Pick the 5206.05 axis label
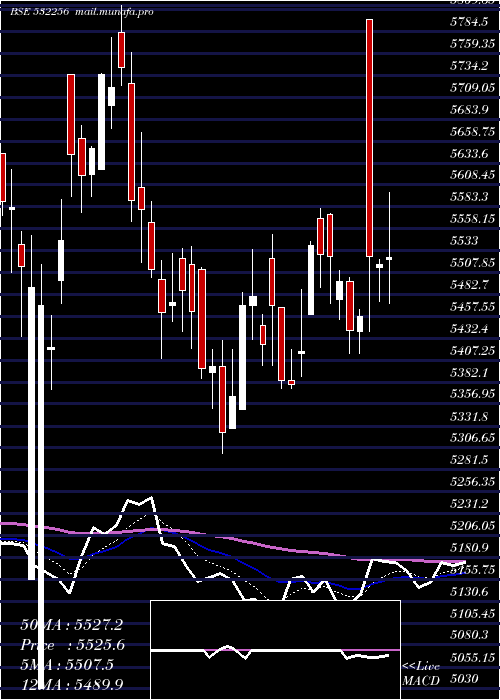 [x=472, y=525]
